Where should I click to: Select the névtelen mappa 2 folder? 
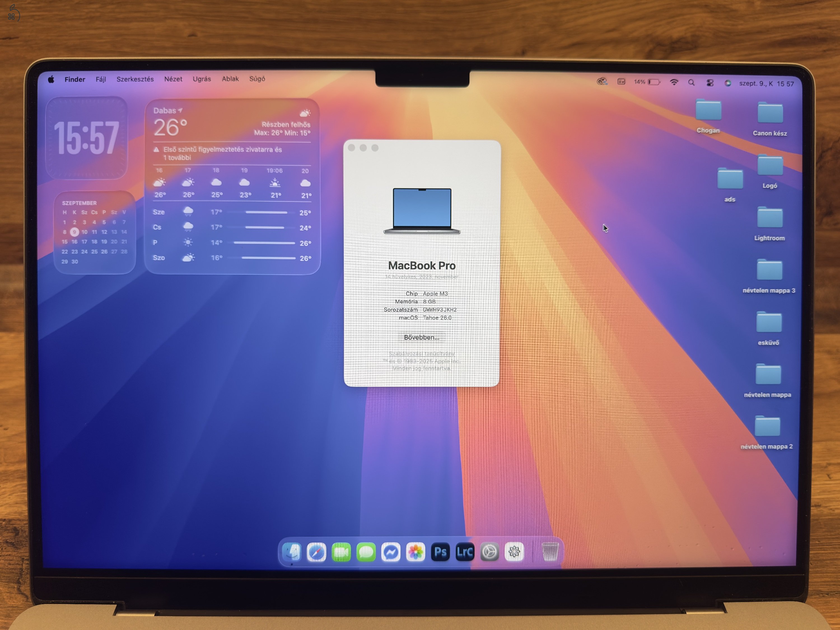[x=767, y=426]
